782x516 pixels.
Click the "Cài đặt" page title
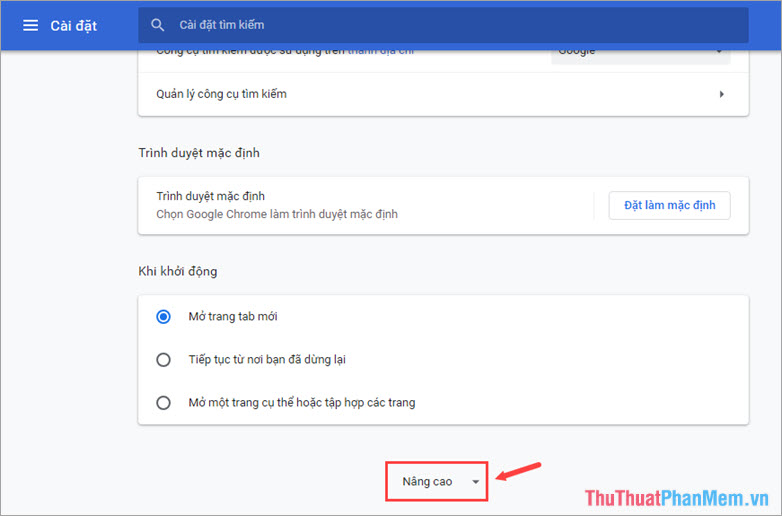pyautogui.click(x=73, y=25)
